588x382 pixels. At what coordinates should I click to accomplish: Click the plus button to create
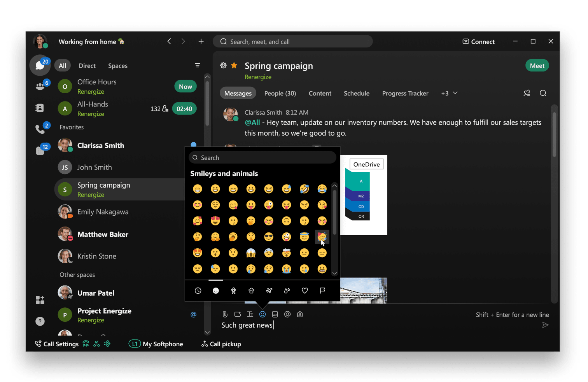pyautogui.click(x=201, y=41)
